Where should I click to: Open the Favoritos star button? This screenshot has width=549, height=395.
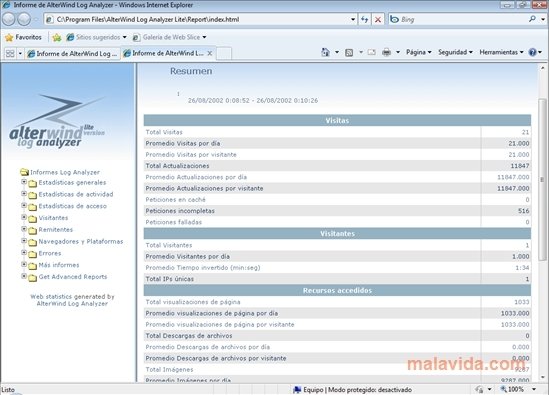tap(23, 37)
